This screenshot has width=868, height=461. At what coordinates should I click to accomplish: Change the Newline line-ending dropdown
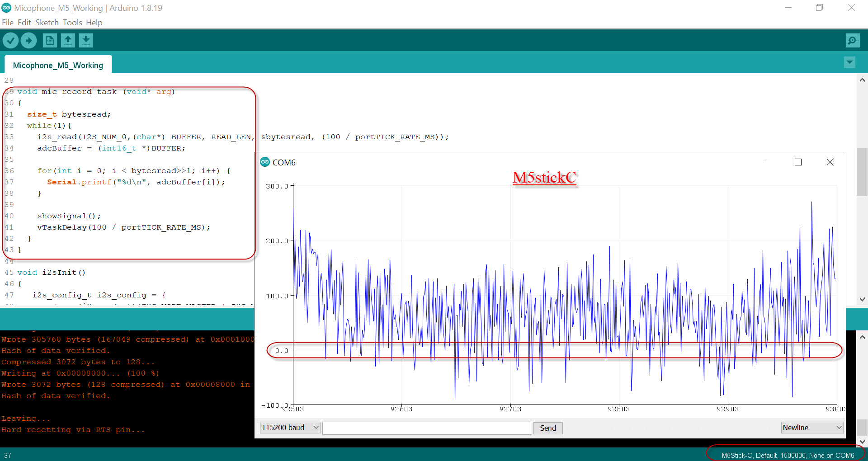click(x=811, y=427)
